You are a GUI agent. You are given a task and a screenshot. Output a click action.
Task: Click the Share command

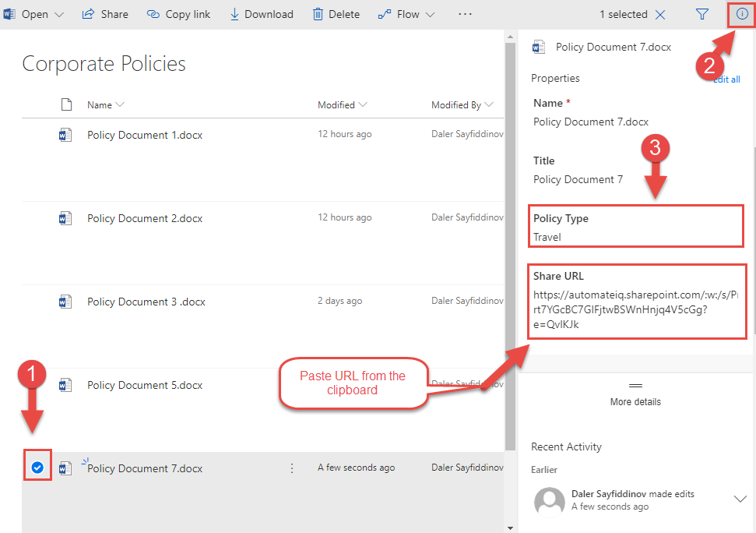[105, 15]
